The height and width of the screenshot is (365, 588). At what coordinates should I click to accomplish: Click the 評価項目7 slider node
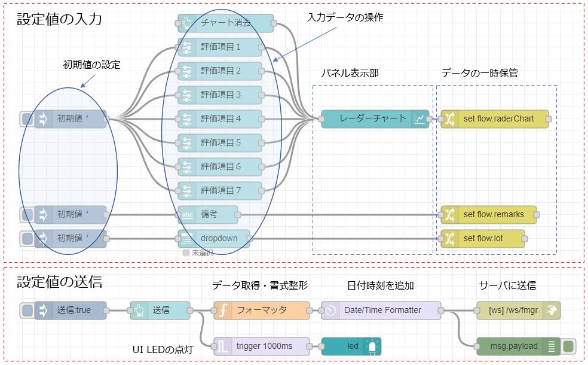pos(221,190)
